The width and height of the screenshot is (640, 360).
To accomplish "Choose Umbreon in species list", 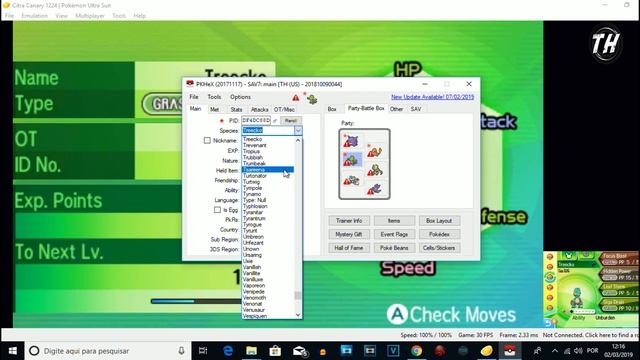I will [253, 237].
